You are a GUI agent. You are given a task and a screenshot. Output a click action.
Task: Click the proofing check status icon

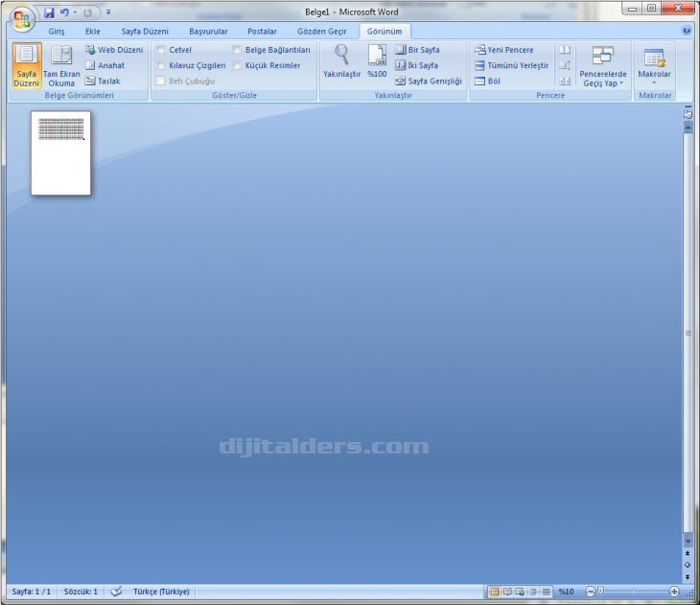116,592
